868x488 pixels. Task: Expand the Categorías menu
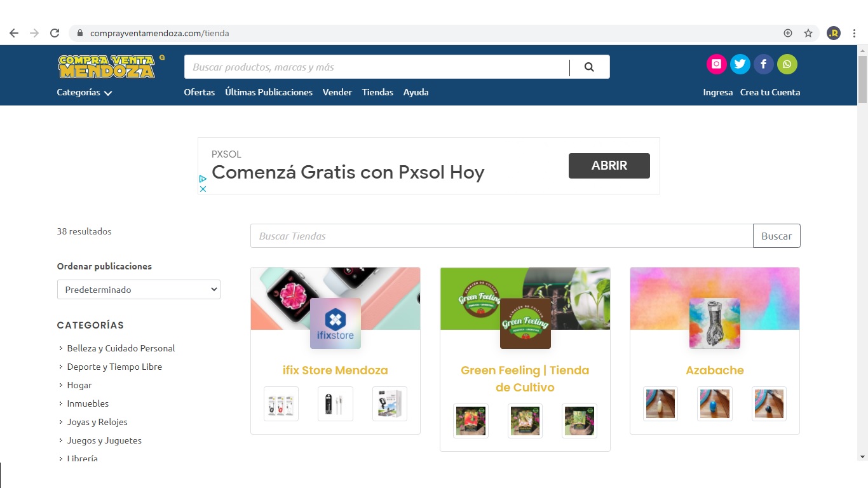tap(83, 92)
